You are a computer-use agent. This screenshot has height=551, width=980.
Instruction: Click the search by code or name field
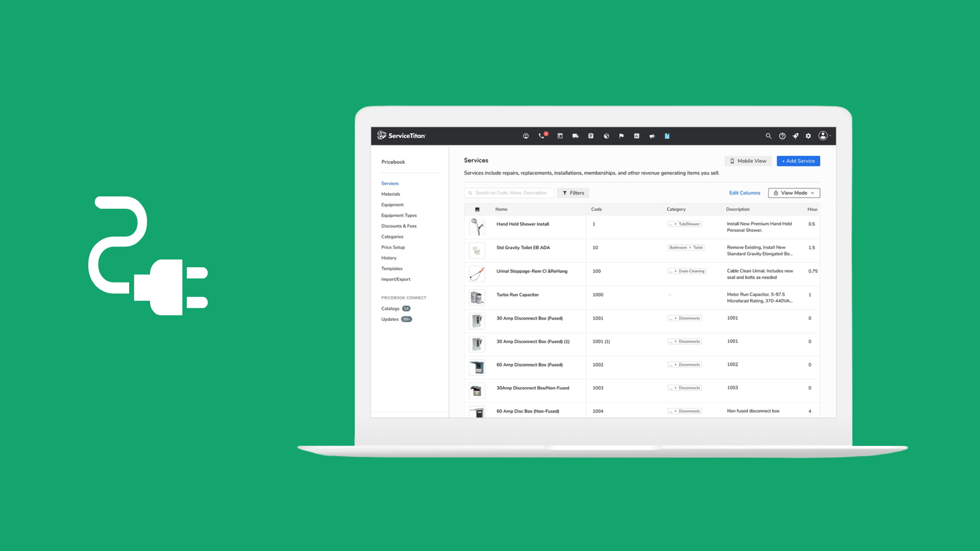point(510,193)
